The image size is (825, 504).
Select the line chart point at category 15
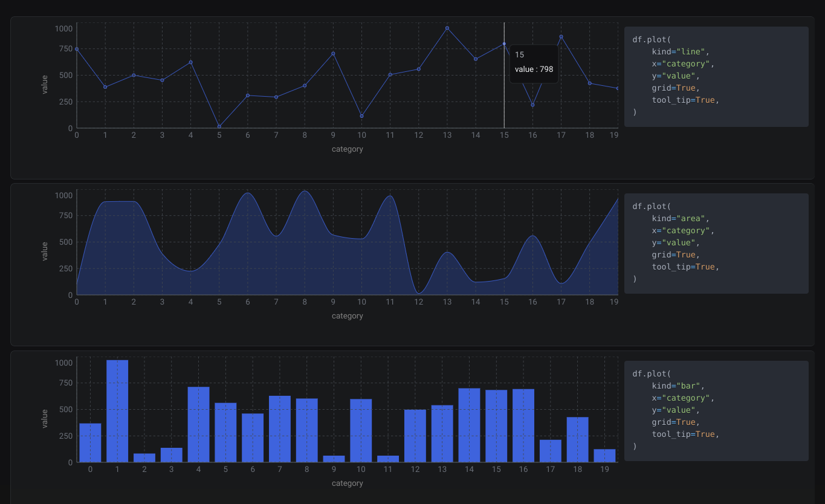[504, 44]
